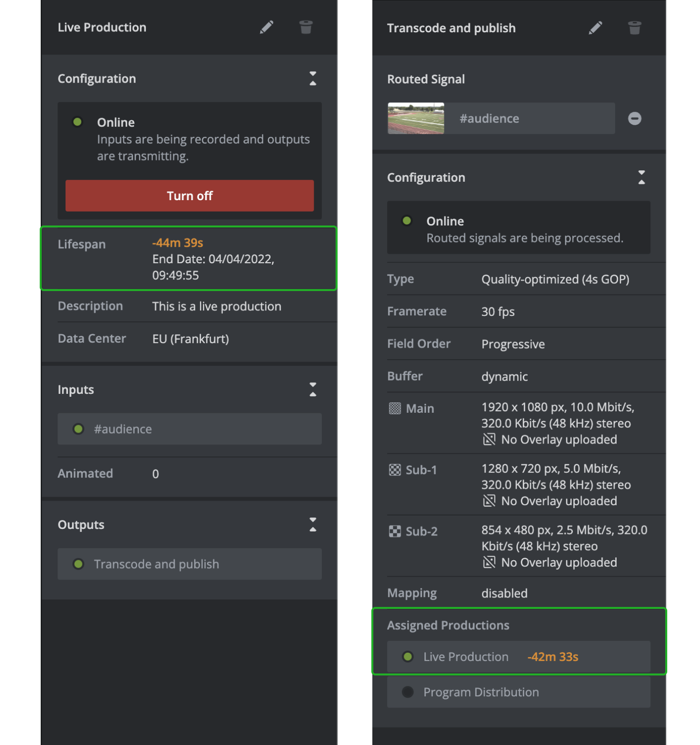700x745 pixels.
Task: Click the Main stream icon
Action: [395, 409]
